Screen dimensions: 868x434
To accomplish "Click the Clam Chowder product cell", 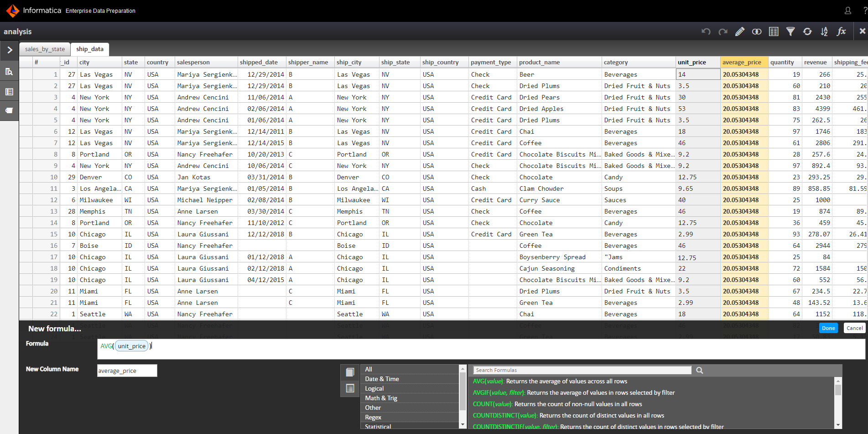I will pyautogui.click(x=559, y=188).
